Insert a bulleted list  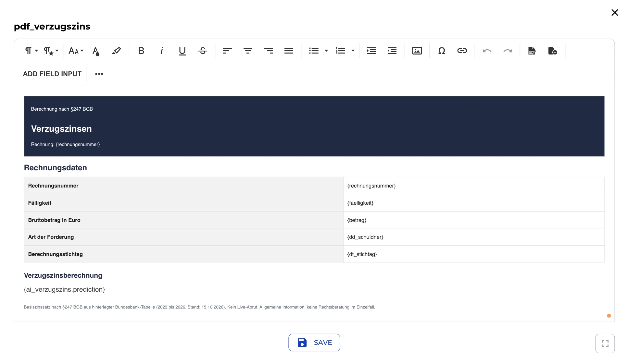click(314, 51)
